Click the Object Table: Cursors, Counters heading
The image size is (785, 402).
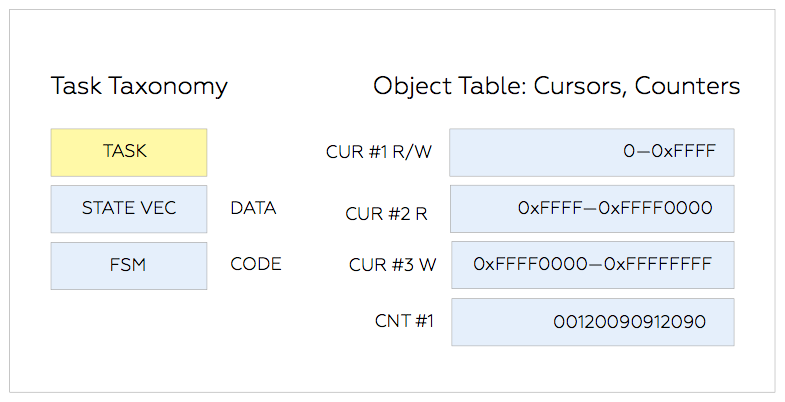click(x=556, y=86)
